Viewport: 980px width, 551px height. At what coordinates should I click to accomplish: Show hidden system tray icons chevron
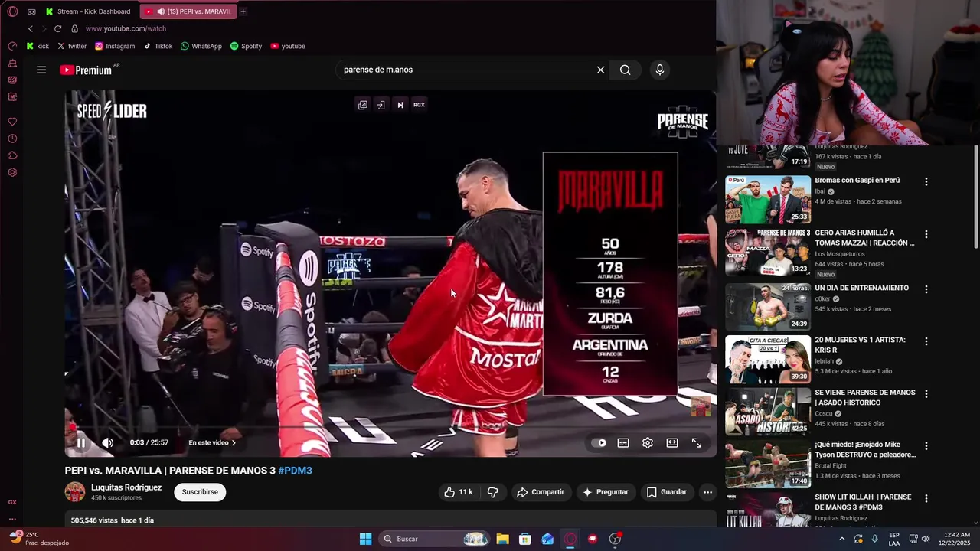[842, 539]
